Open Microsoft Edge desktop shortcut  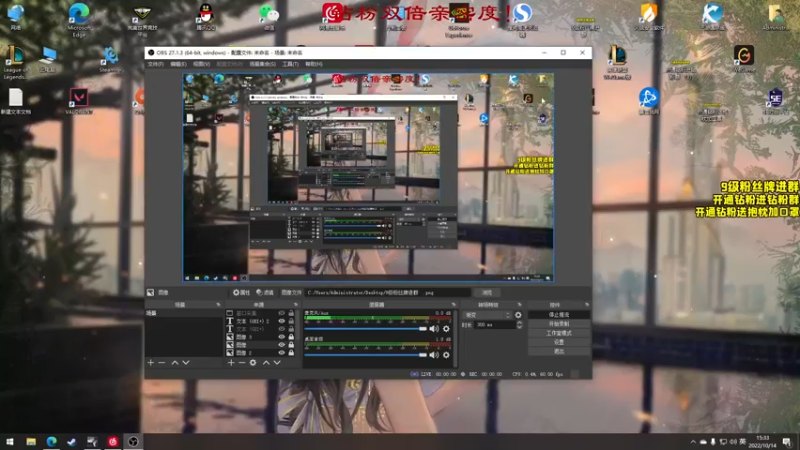click(79, 19)
